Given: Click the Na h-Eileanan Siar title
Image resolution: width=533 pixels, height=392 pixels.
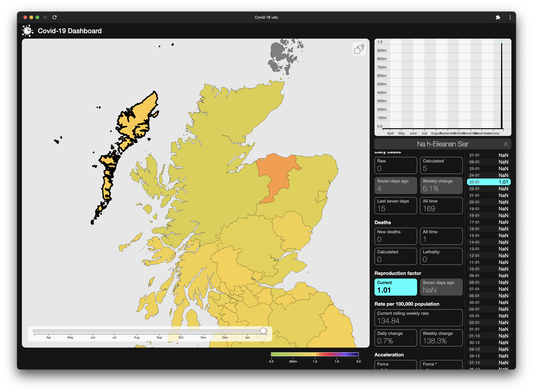Looking at the screenshot, I should (443, 144).
